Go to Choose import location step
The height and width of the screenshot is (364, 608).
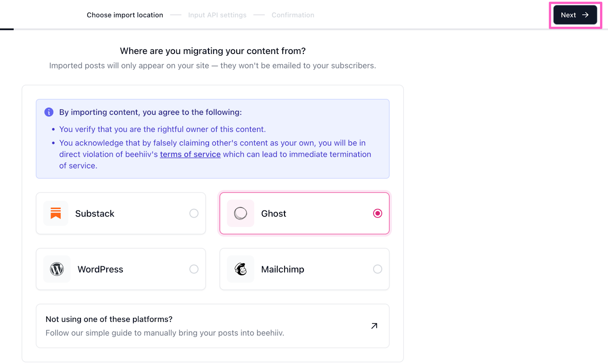[125, 15]
